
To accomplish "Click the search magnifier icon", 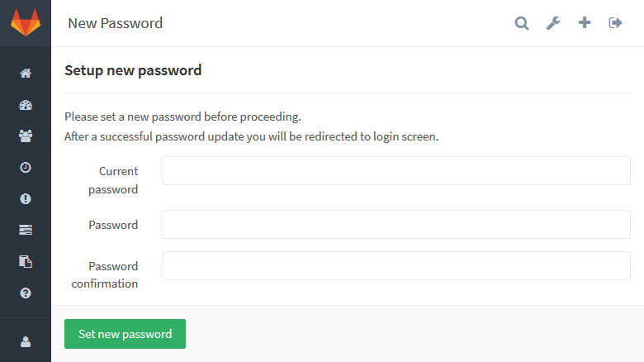I will pyautogui.click(x=522, y=23).
